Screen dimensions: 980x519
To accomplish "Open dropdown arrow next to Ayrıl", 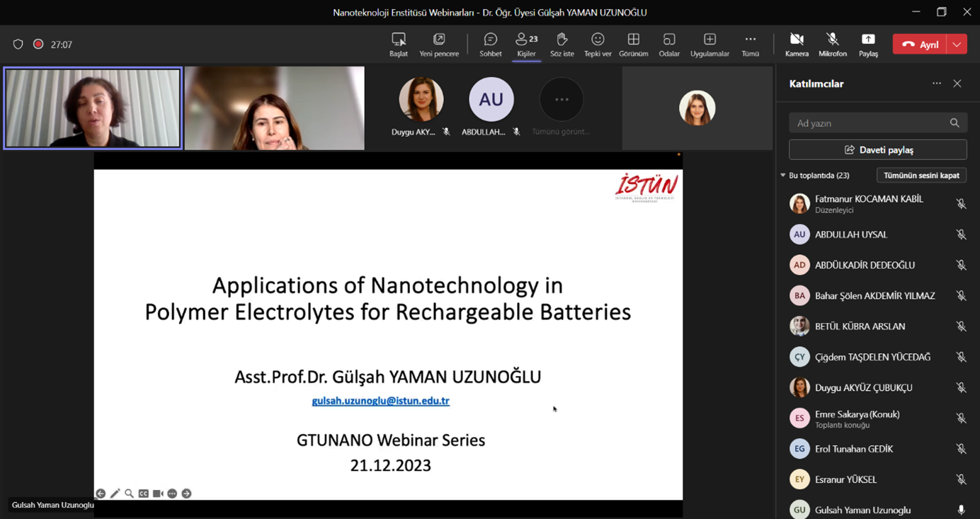I will click(x=957, y=45).
